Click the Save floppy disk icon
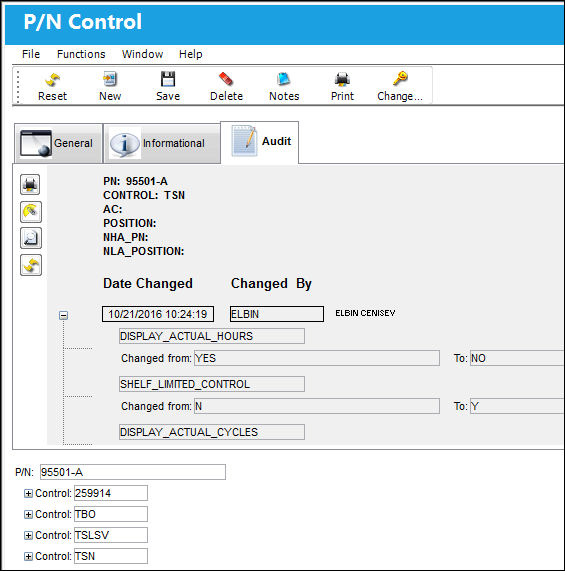Viewport: 565px width, 571px height. [x=168, y=79]
